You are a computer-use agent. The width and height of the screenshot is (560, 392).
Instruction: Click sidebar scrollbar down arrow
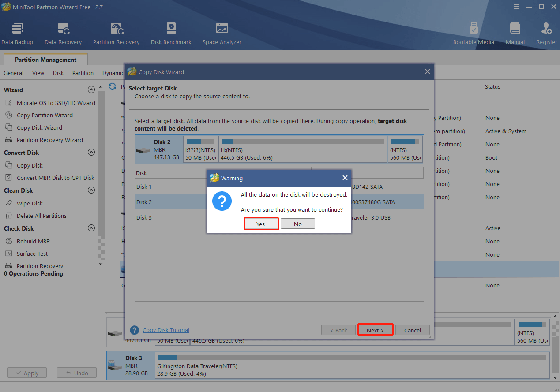[x=101, y=264]
